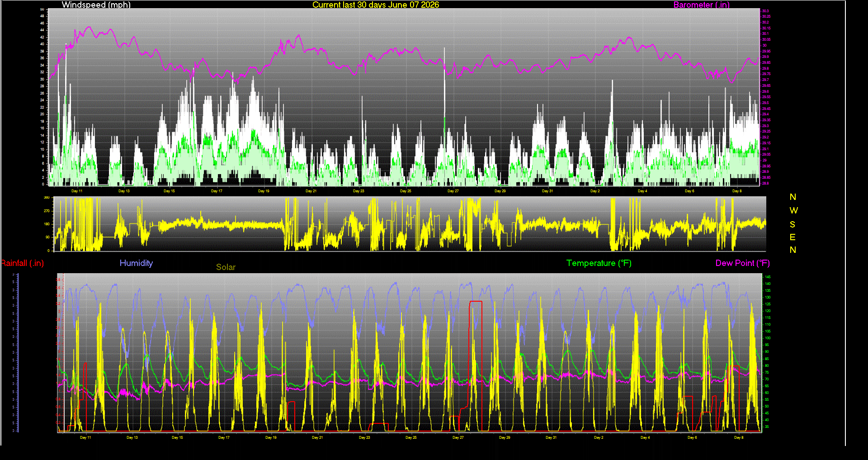This screenshot has height=460, width=868.
Task: Click "Day 19" under the windspeed chart
Action: [264, 191]
